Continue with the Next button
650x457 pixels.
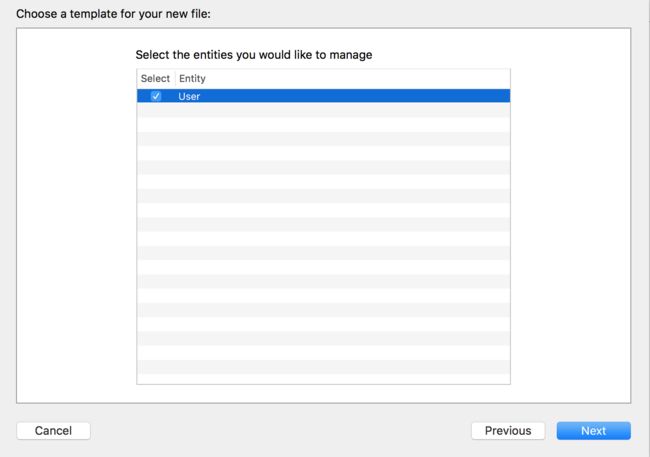[594, 430]
